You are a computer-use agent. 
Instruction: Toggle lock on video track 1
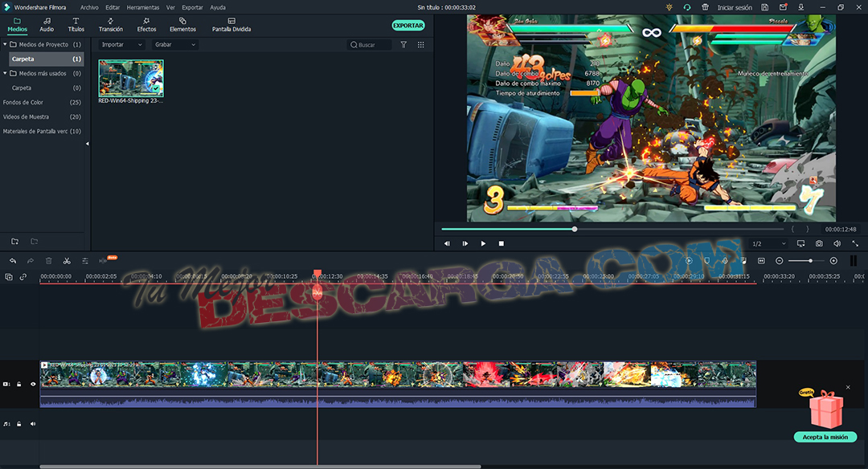pyautogui.click(x=18, y=384)
